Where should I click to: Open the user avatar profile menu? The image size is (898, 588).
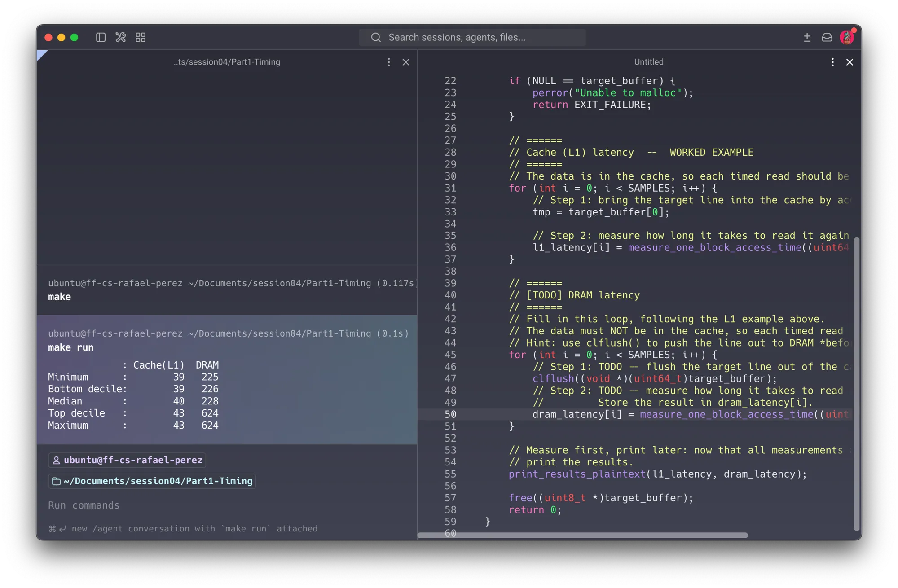[x=847, y=37]
